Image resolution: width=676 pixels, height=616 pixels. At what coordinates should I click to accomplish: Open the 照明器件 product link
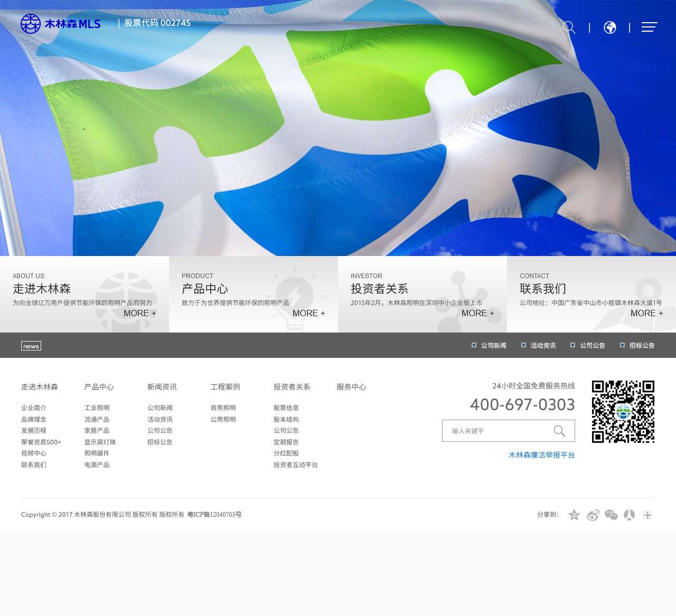point(97,453)
